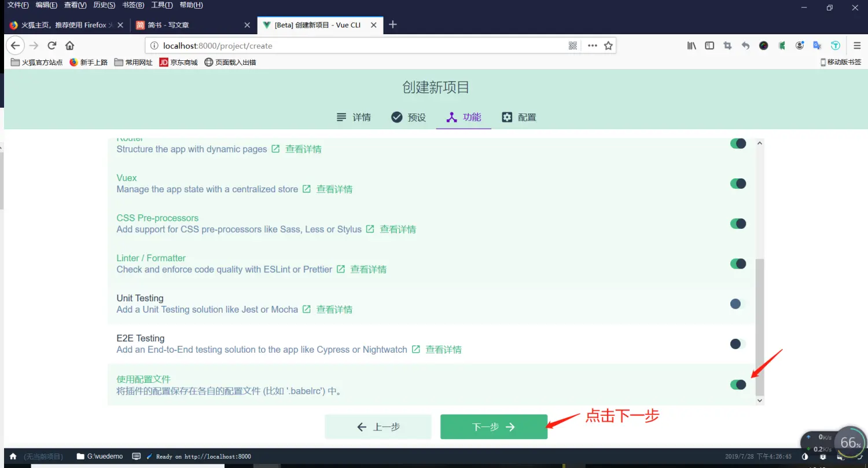Disable the Router feature switch

738,144
